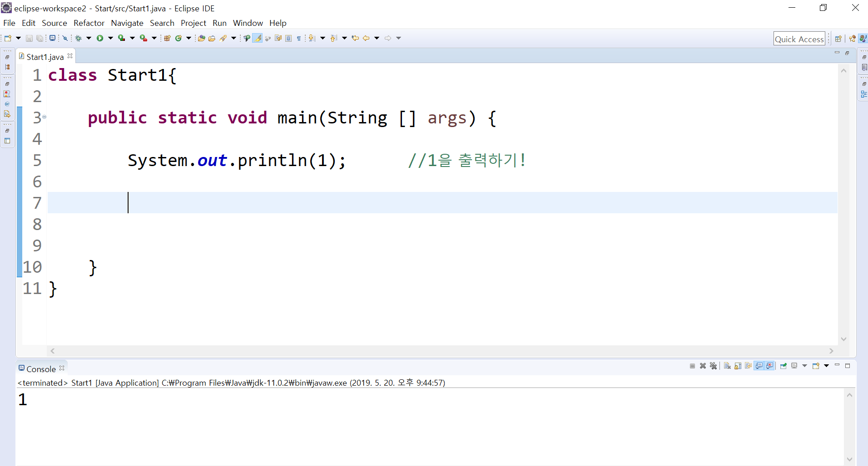Open the Source menu
The width and height of the screenshot is (868, 466).
[55, 23]
